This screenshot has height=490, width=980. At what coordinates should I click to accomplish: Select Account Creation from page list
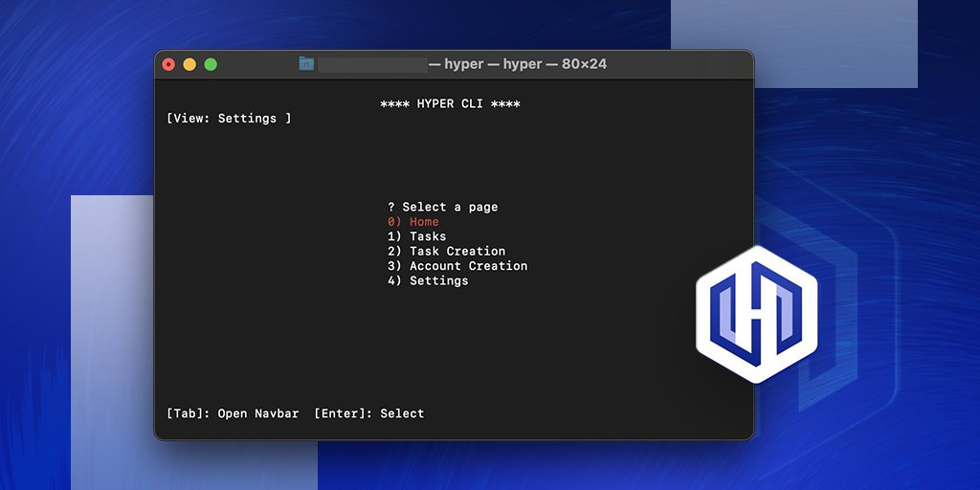457,266
